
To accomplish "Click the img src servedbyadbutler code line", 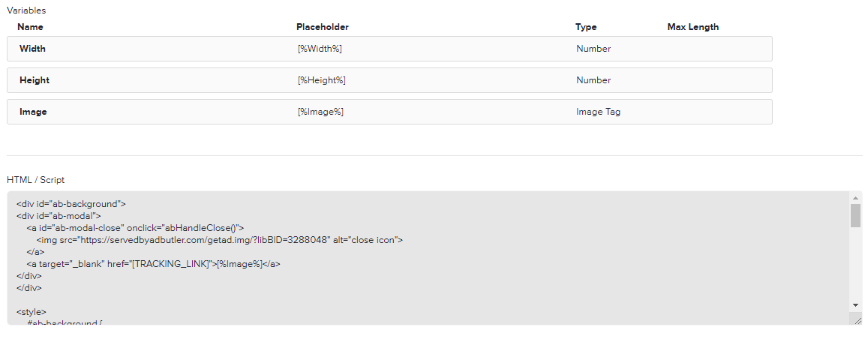I will pyautogui.click(x=219, y=240).
